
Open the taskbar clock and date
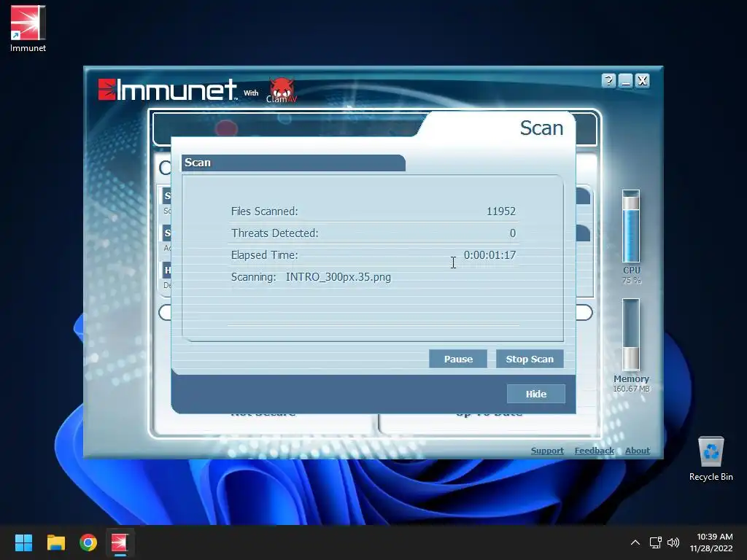pos(711,542)
